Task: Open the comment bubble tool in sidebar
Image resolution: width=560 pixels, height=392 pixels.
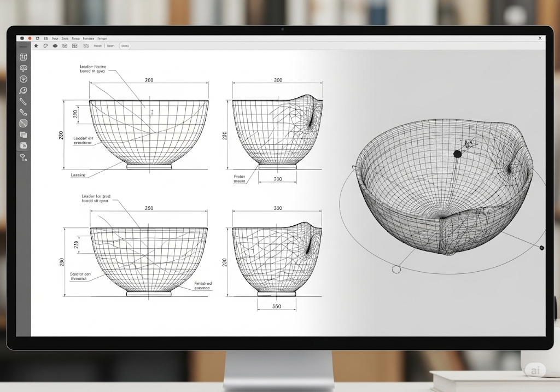Action: coord(24,68)
